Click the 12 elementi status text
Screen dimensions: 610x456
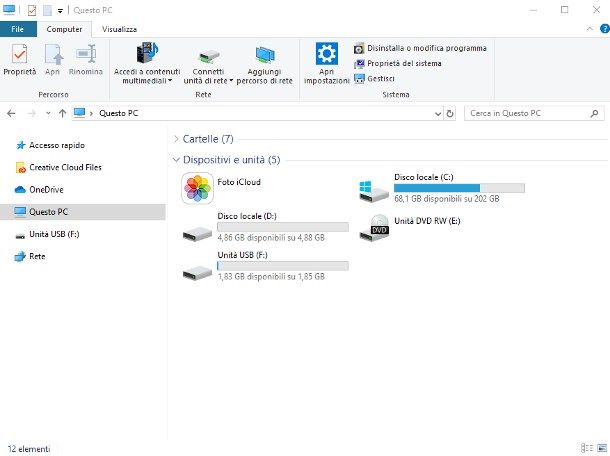point(29,449)
